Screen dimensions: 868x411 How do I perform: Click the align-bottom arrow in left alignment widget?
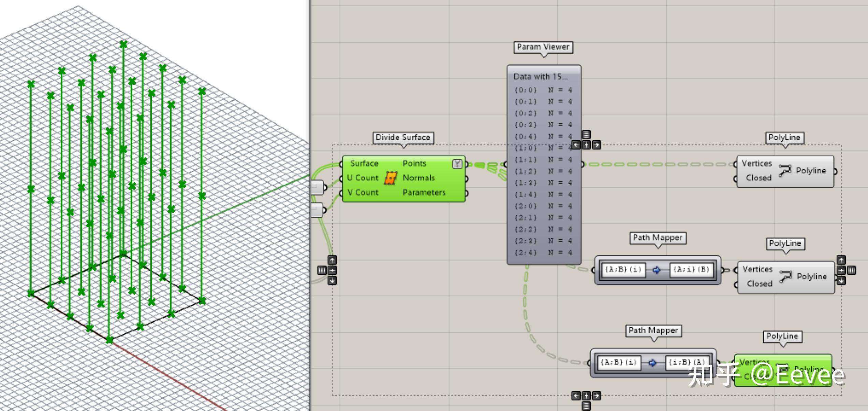(332, 281)
